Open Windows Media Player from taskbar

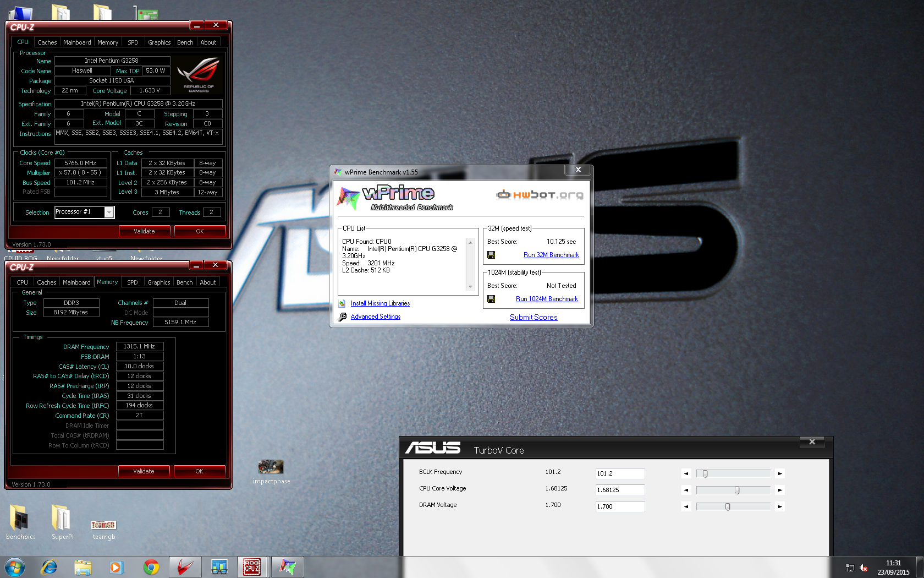(116, 567)
